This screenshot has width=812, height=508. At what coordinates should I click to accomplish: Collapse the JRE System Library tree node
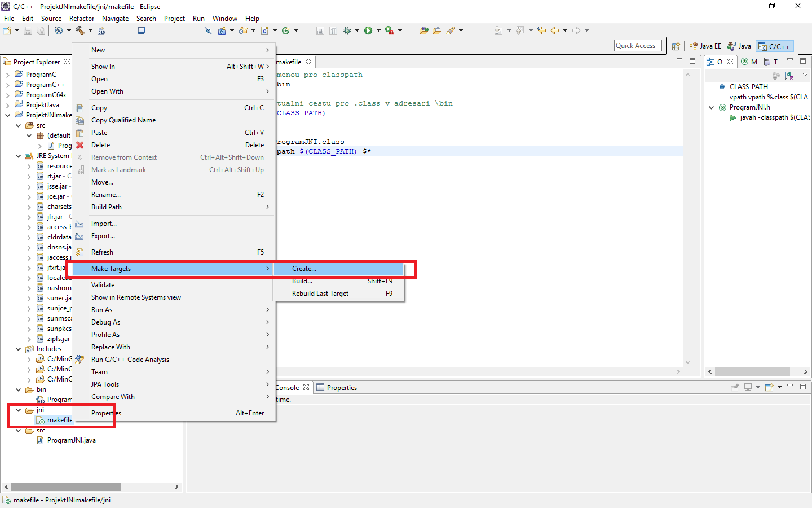tap(18, 155)
